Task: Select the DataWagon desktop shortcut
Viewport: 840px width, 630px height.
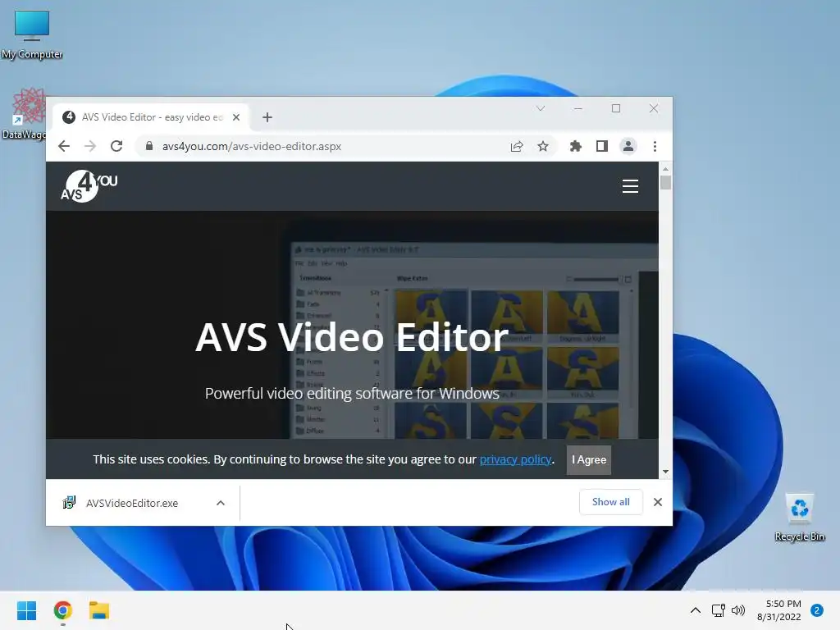Action: tap(24, 113)
